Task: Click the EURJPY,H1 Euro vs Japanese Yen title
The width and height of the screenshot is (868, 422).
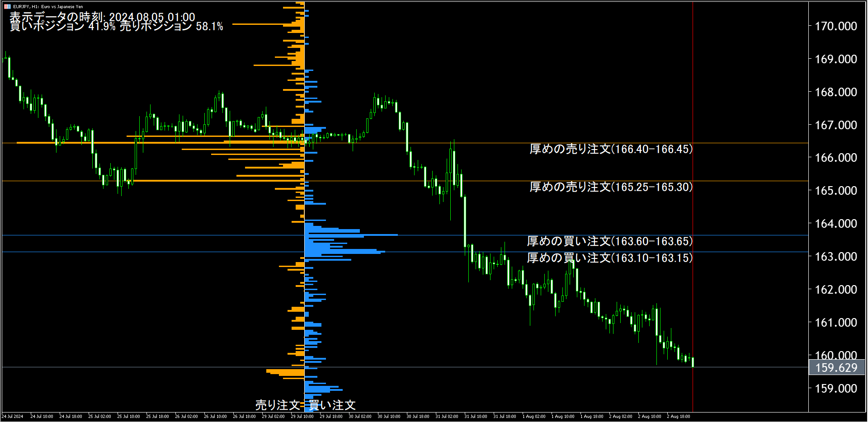Action: point(48,7)
